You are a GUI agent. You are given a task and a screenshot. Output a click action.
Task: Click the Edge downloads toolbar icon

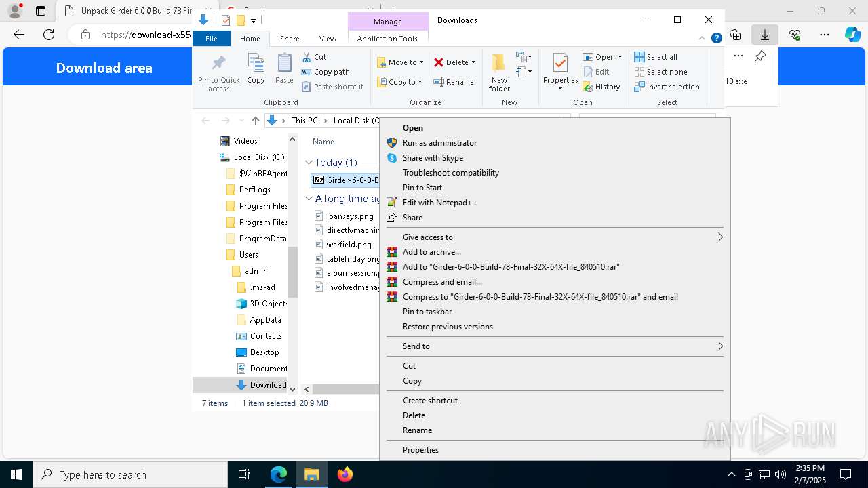tap(764, 34)
